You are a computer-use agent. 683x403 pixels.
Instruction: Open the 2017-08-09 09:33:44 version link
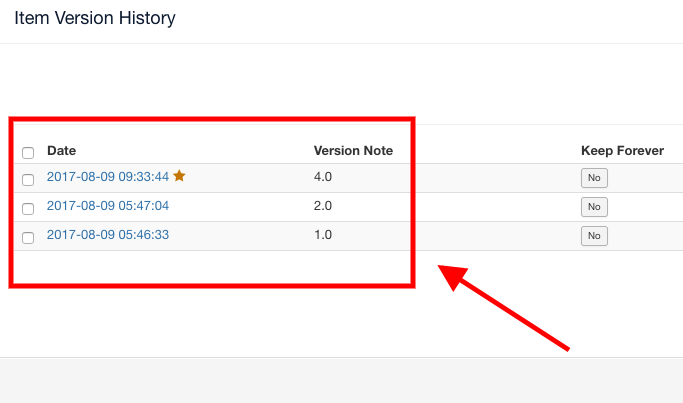108,177
